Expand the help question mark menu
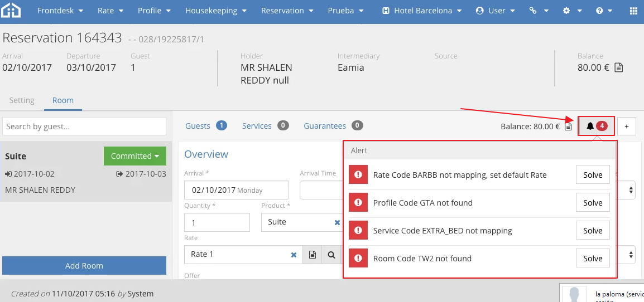This screenshot has height=302, width=644. 603,11
